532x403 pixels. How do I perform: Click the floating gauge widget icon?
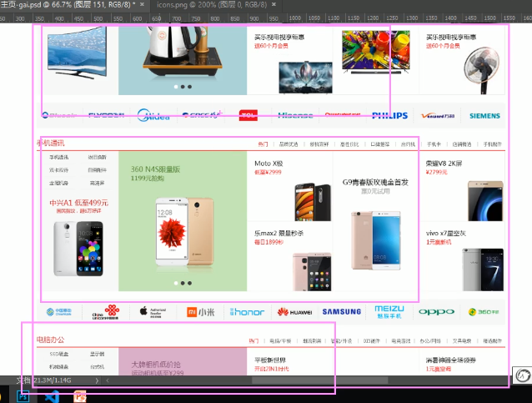(523, 375)
